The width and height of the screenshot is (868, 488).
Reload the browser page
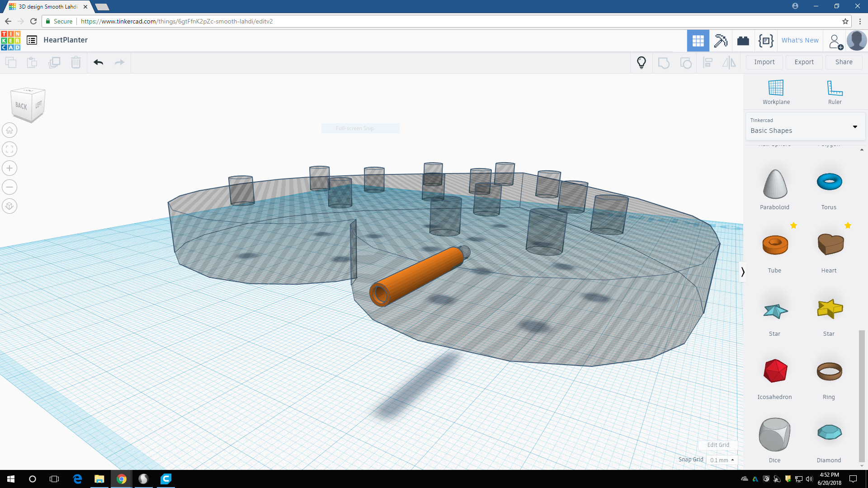coord(33,21)
